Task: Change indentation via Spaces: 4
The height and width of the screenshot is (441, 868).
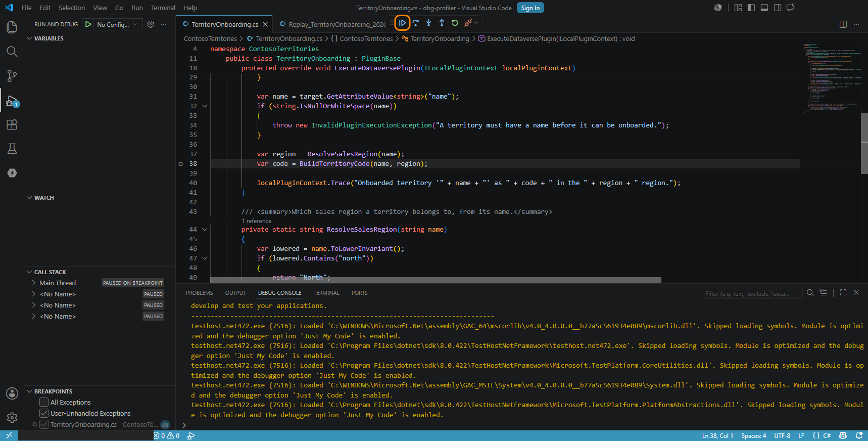Action: [754, 435]
